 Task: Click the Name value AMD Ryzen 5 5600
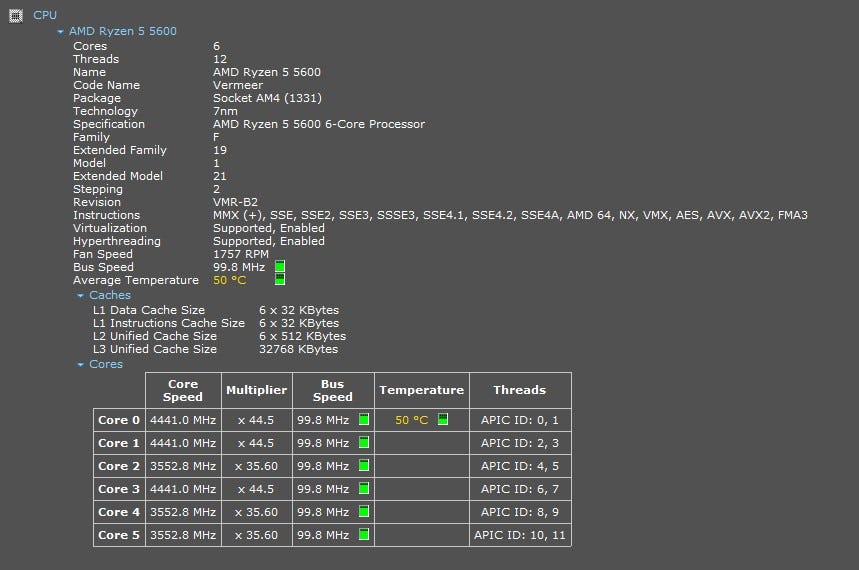coord(267,72)
